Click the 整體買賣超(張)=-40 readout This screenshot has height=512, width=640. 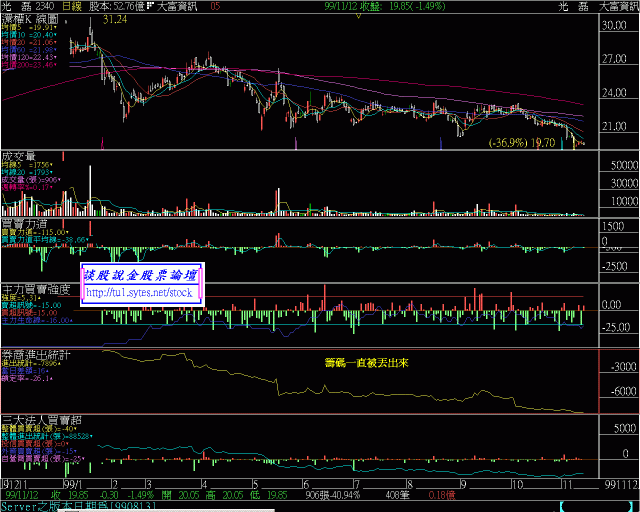pos(39,429)
